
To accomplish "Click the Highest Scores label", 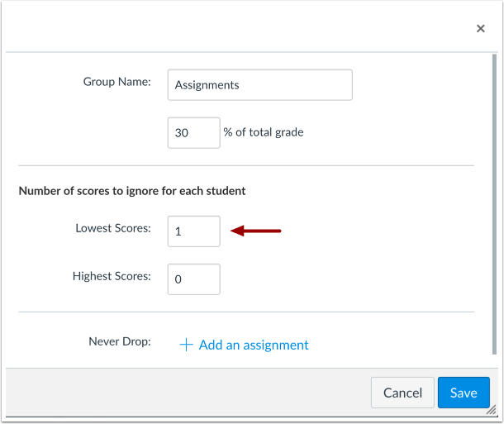I will click(x=112, y=276).
